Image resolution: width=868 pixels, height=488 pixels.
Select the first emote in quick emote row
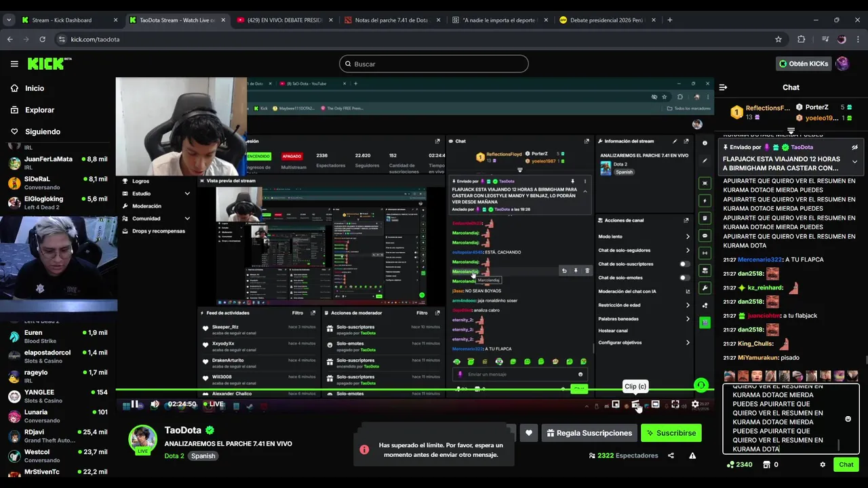click(x=729, y=375)
